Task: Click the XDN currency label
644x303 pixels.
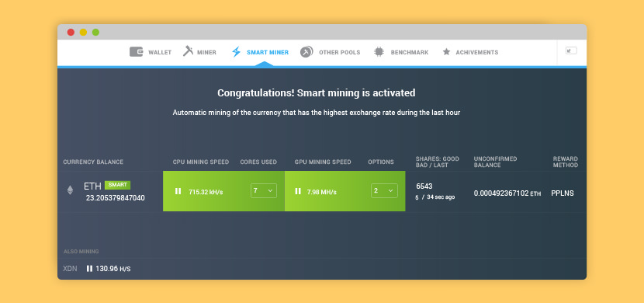Action: (70, 269)
